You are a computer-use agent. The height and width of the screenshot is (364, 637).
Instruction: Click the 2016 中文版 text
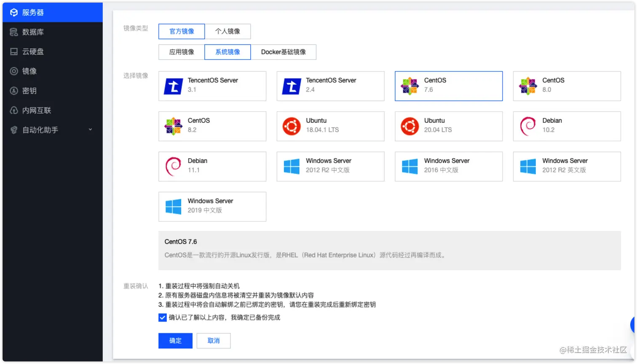(x=441, y=170)
